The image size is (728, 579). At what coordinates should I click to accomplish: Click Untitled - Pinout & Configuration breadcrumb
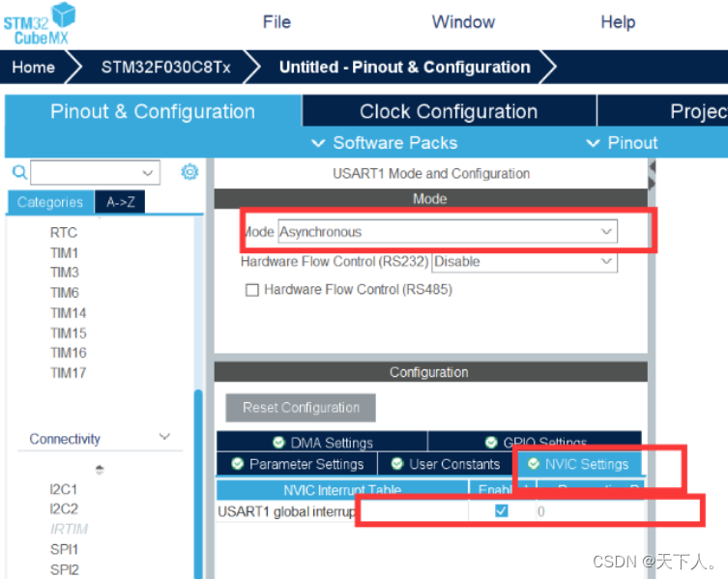[405, 67]
